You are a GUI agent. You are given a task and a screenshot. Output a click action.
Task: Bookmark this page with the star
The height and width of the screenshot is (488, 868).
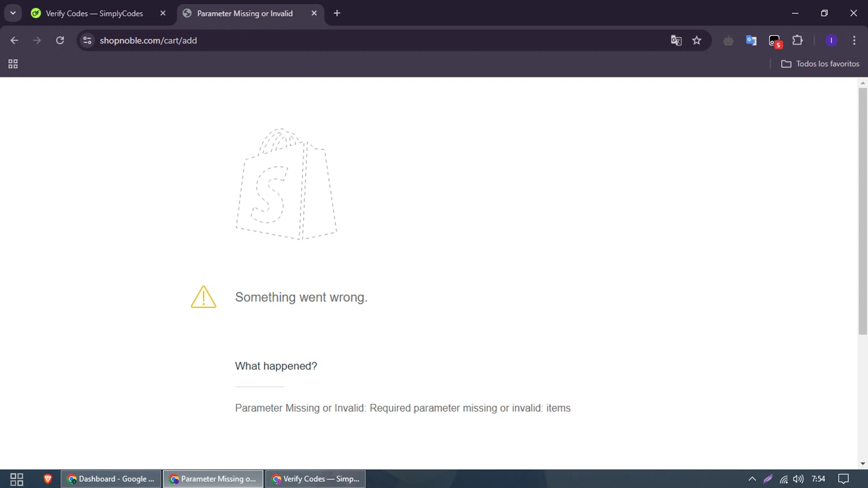697,41
